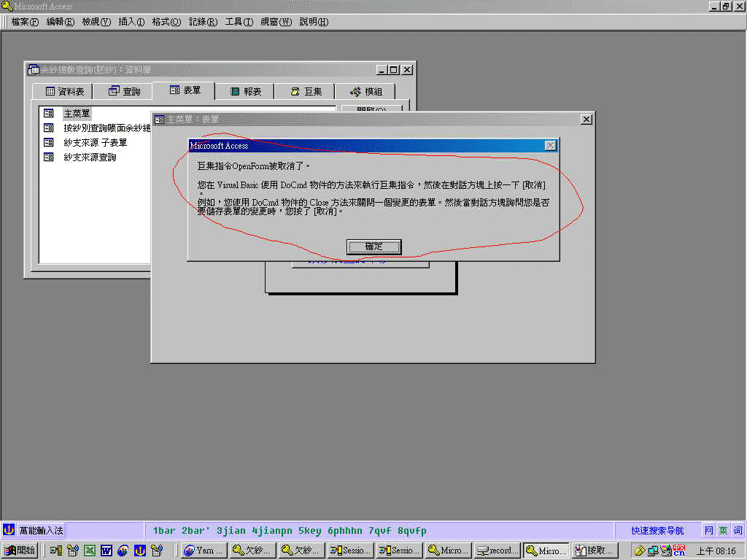Click the Access key icon in main title bar
The image size is (747, 560).
pos(7,6)
